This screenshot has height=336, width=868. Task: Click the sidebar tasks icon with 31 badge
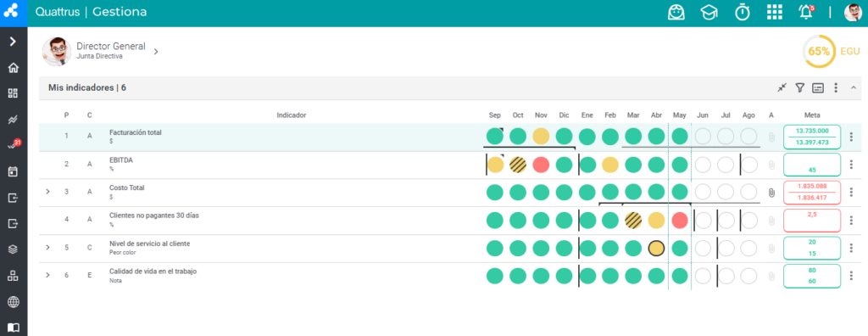[14, 145]
